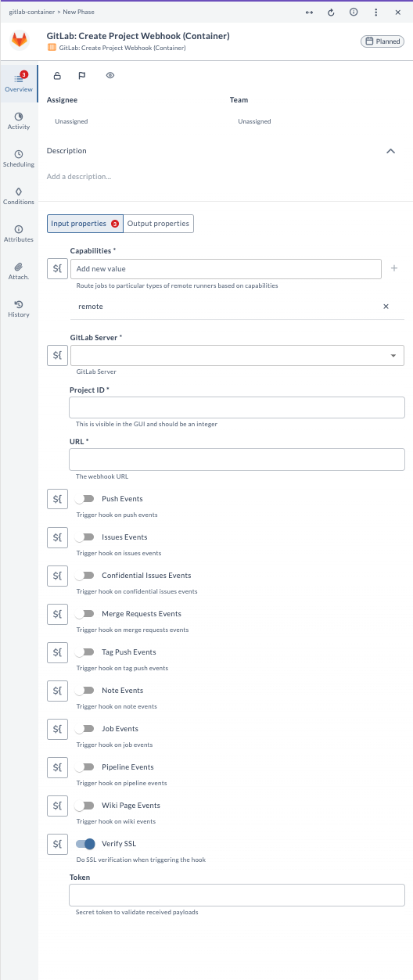Click variable button beside Tag Push Events

pyautogui.click(x=57, y=652)
